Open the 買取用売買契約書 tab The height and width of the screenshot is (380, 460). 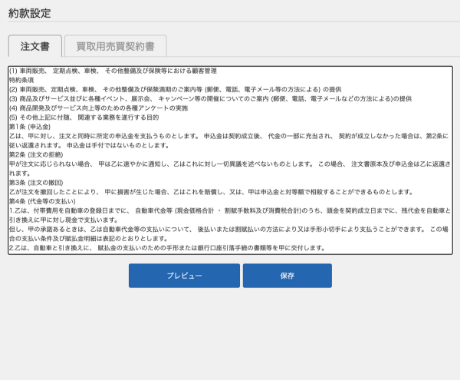[115, 46]
